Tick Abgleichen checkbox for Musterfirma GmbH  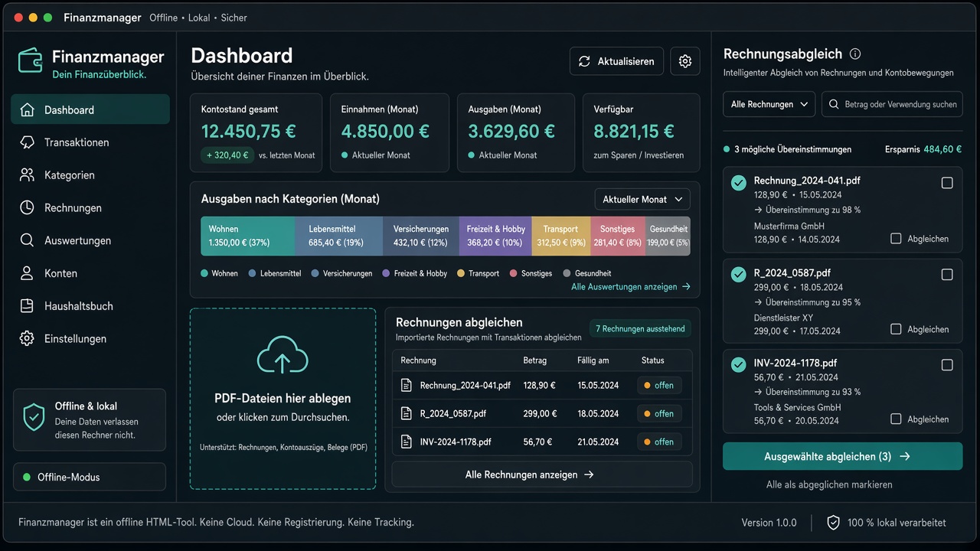tap(896, 239)
